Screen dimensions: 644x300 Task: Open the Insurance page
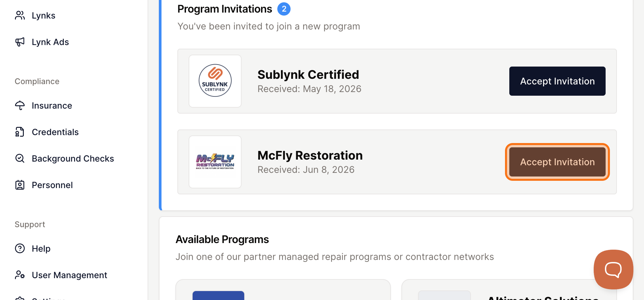[x=52, y=106]
